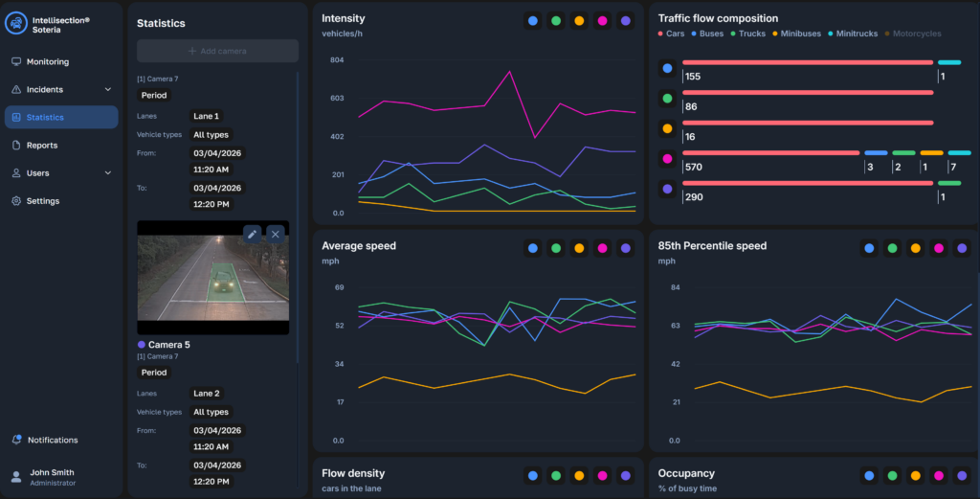This screenshot has height=499, width=980.
Task: Click the To date field for Lane 1
Action: [217, 188]
